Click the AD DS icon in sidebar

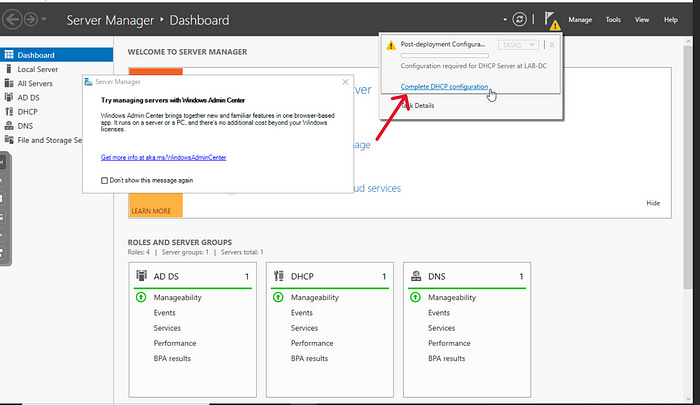click(8, 97)
